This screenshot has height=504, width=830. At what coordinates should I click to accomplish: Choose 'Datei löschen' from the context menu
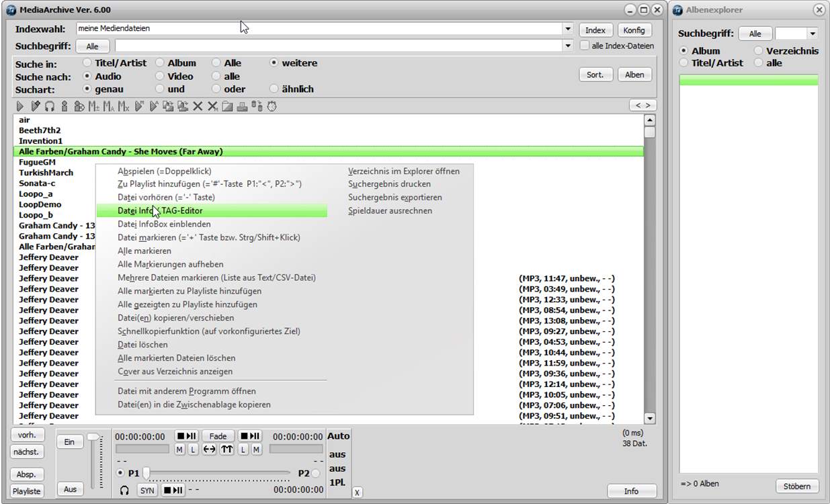click(142, 345)
